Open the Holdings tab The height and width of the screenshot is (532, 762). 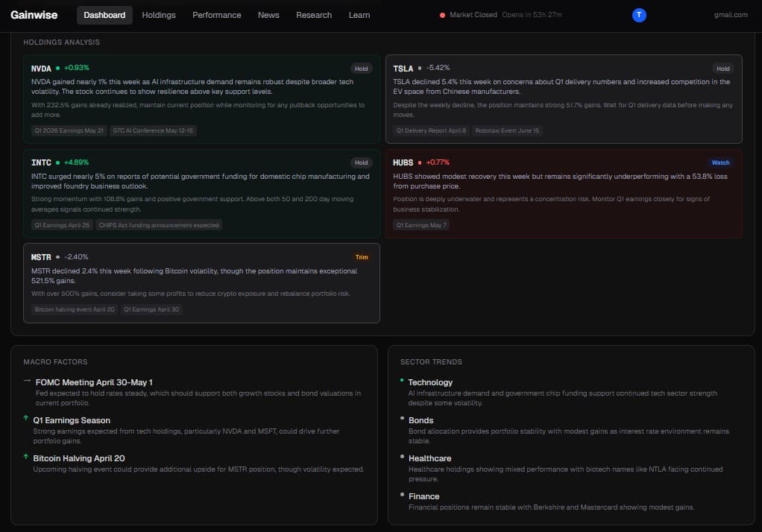click(x=159, y=15)
